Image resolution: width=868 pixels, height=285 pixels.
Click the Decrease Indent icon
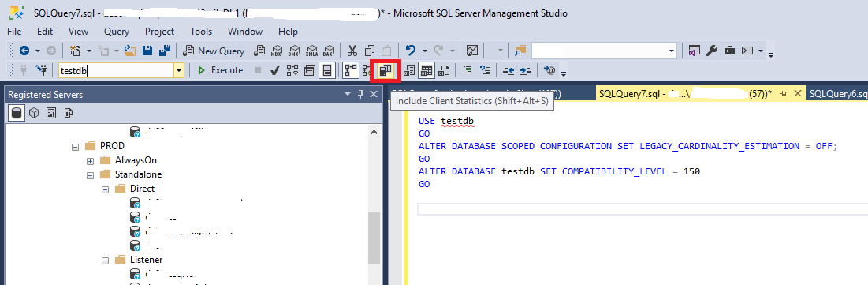pos(508,69)
